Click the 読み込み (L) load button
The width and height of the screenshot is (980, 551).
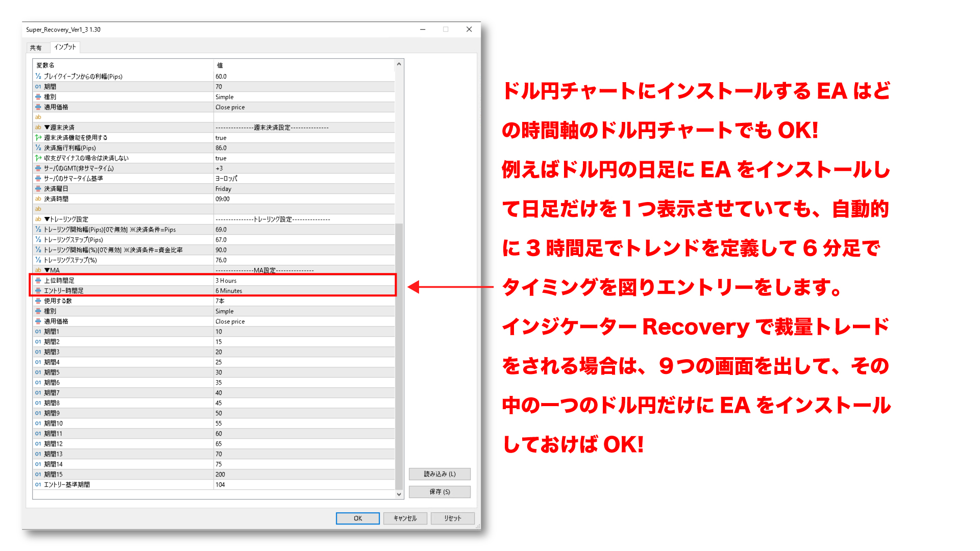click(x=439, y=474)
